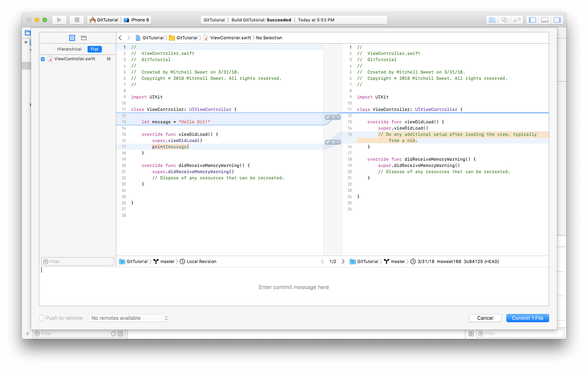
Task: Open the remotes dropdown menu
Action: coord(129,318)
